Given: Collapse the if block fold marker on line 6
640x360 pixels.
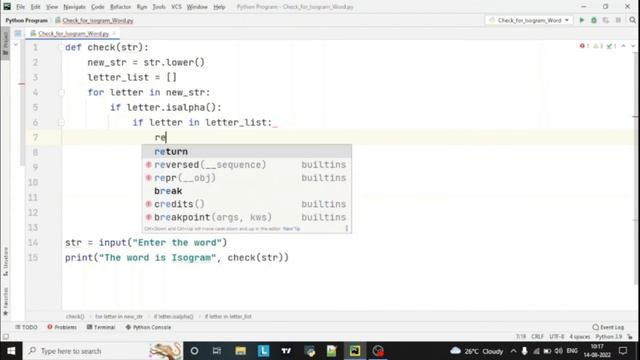Looking at the screenshot, I should point(61,122).
